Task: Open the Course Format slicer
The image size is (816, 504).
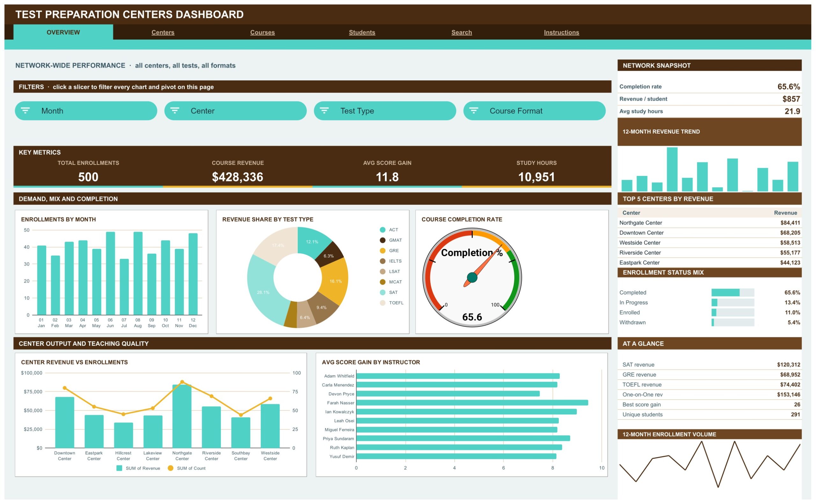Action: 534,111
